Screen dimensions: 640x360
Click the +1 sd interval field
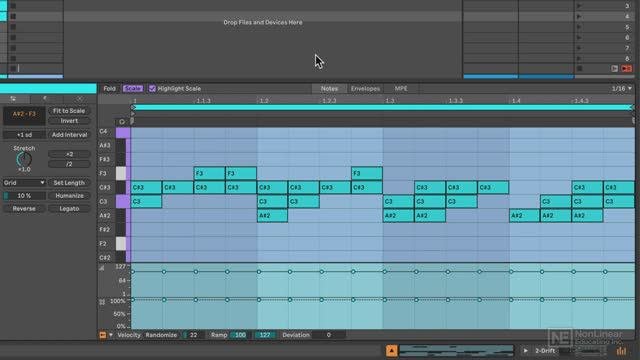coord(24,135)
